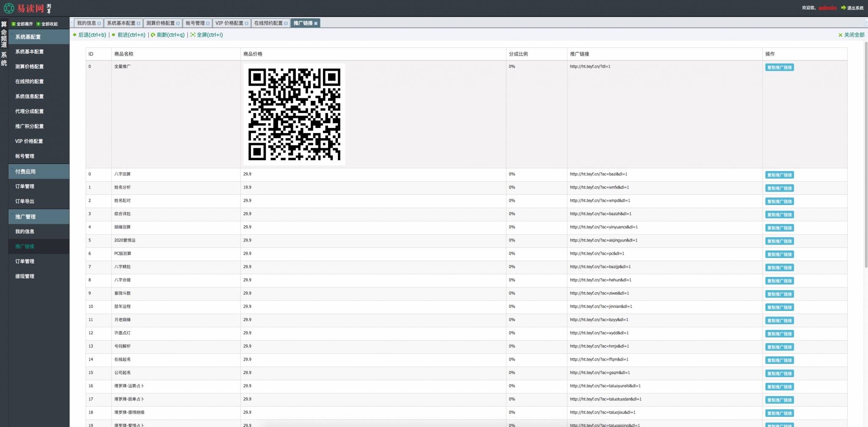This screenshot has width=868, height=427.
Task: Switch to the 帐号管理 tab
Action: pyautogui.click(x=195, y=23)
